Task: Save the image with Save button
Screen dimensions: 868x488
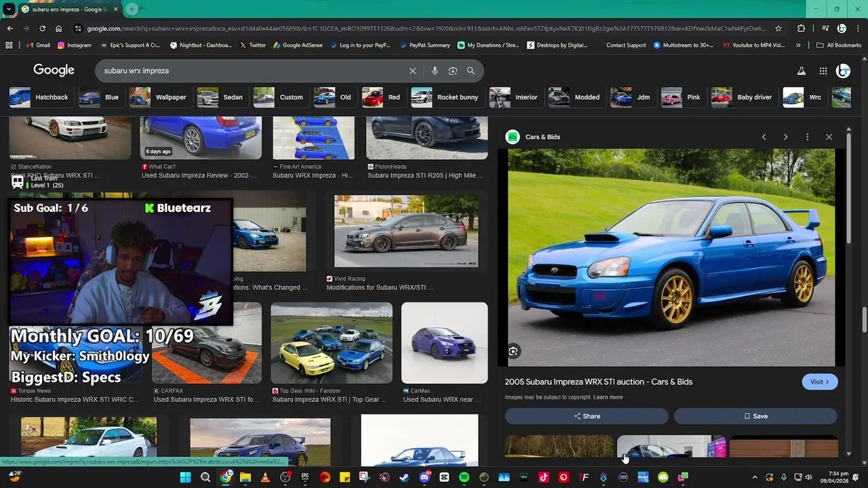Action: (x=755, y=416)
